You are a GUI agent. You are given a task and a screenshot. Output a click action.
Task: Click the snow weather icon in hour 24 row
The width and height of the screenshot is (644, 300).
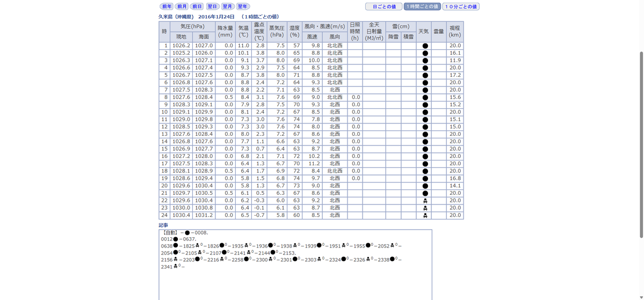425,216
